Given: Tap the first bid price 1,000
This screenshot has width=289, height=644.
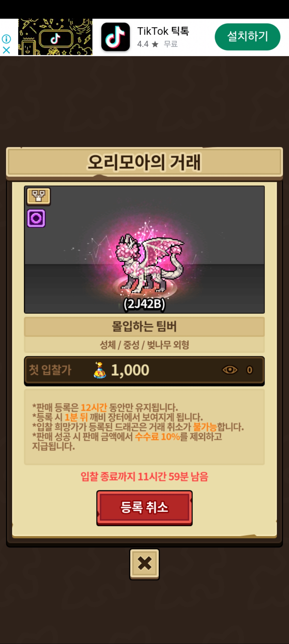Looking at the screenshot, I should [x=130, y=370].
